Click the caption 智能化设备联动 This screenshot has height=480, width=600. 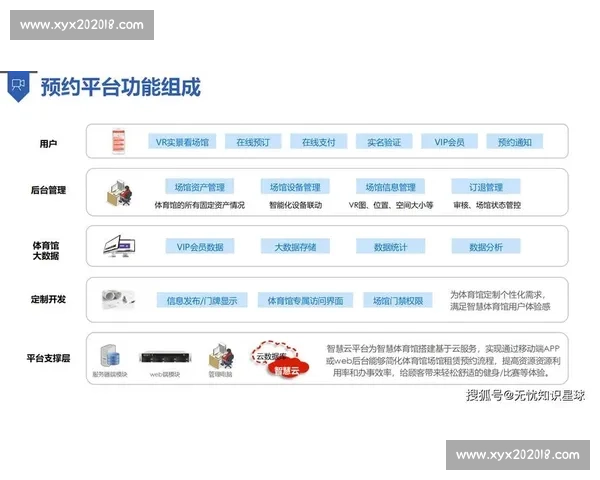pyautogui.click(x=295, y=205)
